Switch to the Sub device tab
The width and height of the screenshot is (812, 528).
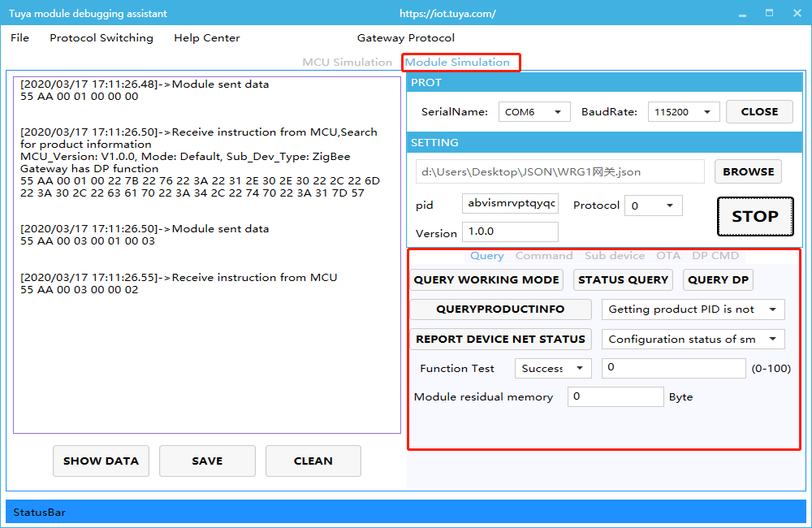[614, 256]
